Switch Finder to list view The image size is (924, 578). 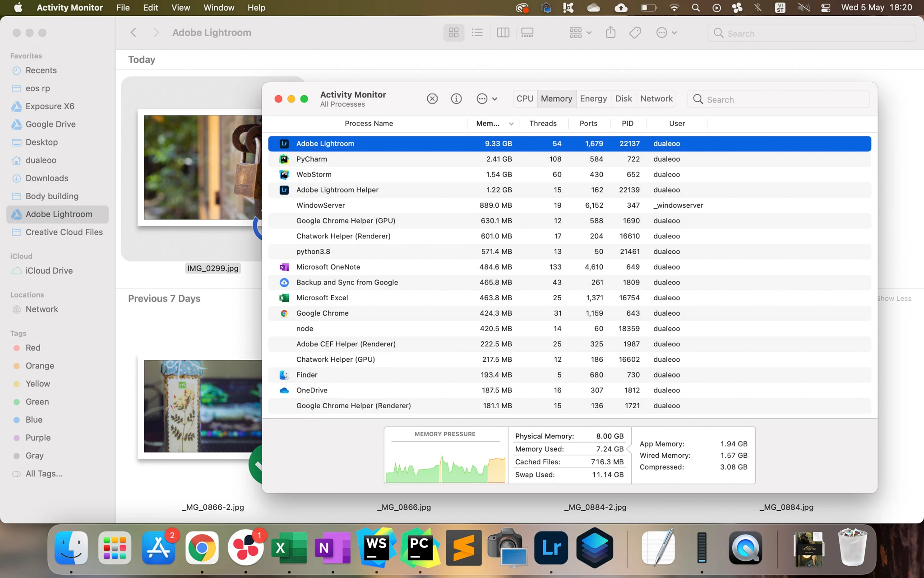click(477, 33)
